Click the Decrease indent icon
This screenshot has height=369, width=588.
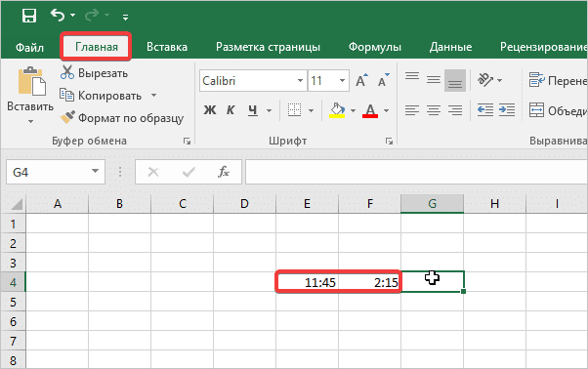(485, 110)
